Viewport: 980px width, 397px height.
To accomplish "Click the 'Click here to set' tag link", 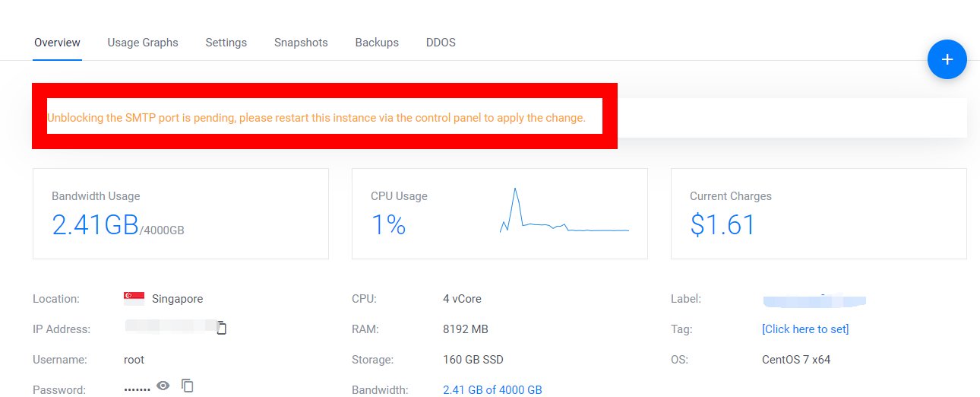I will [805, 329].
